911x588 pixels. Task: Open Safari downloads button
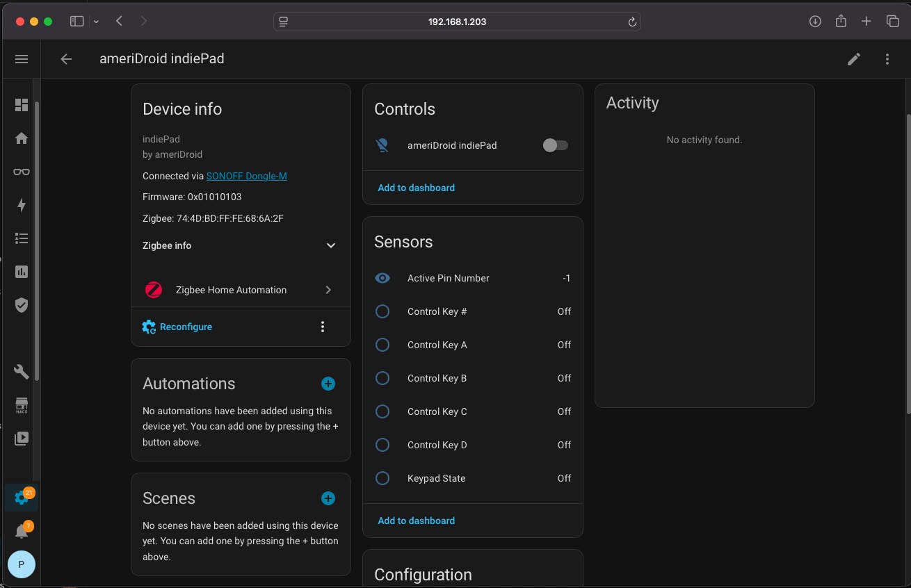815,22
